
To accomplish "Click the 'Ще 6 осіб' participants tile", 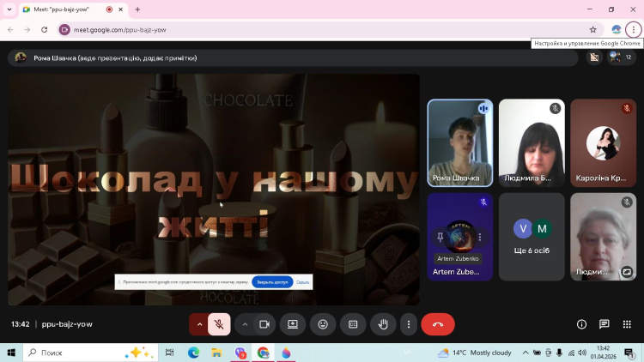I will 532,237.
